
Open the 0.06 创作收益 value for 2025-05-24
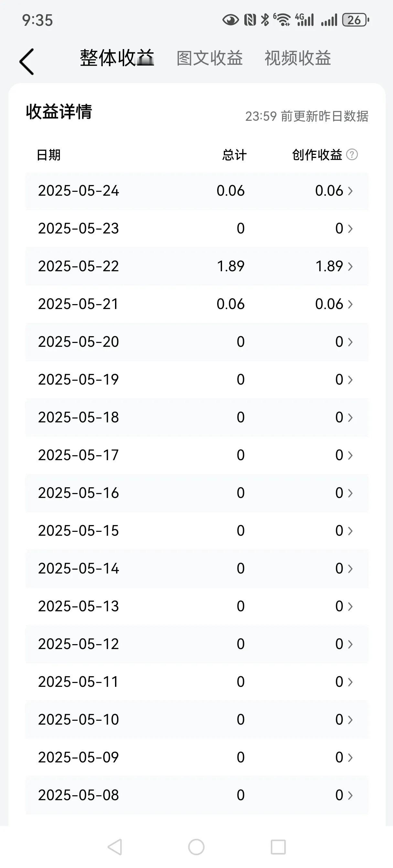(329, 191)
